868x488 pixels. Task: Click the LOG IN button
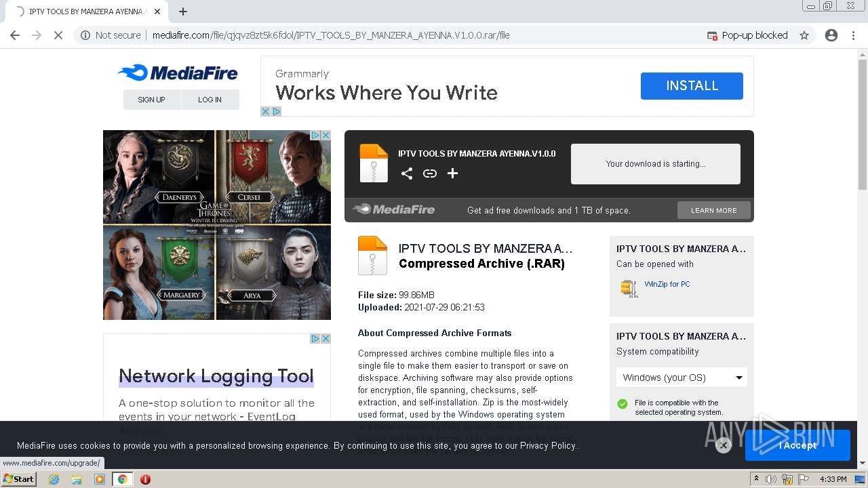210,100
